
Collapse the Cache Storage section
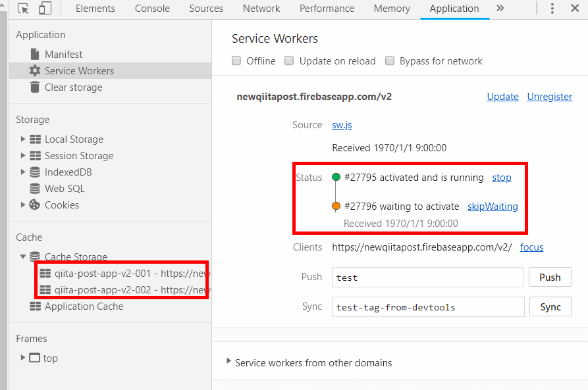tap(22, 256)
